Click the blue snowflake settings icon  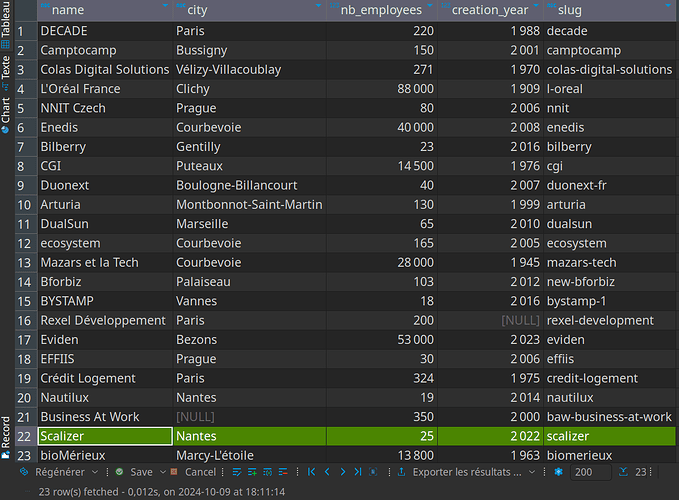point(559,472)
